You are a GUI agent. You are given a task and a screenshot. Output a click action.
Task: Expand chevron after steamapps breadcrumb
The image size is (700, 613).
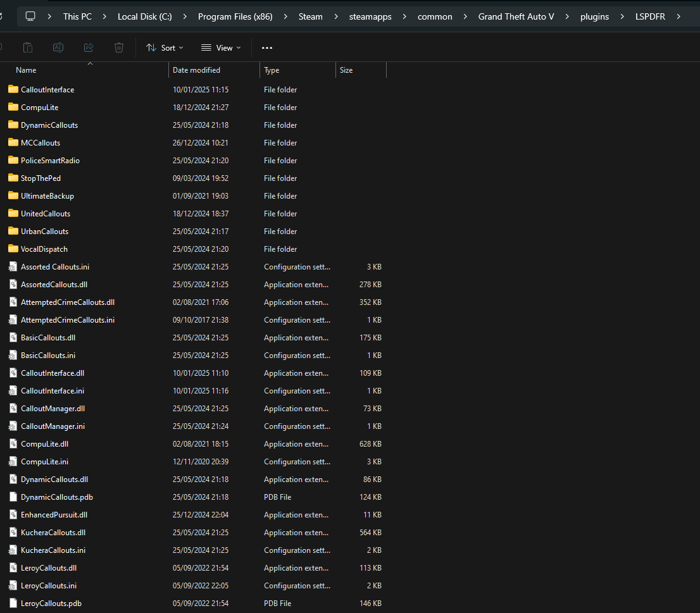404,16
